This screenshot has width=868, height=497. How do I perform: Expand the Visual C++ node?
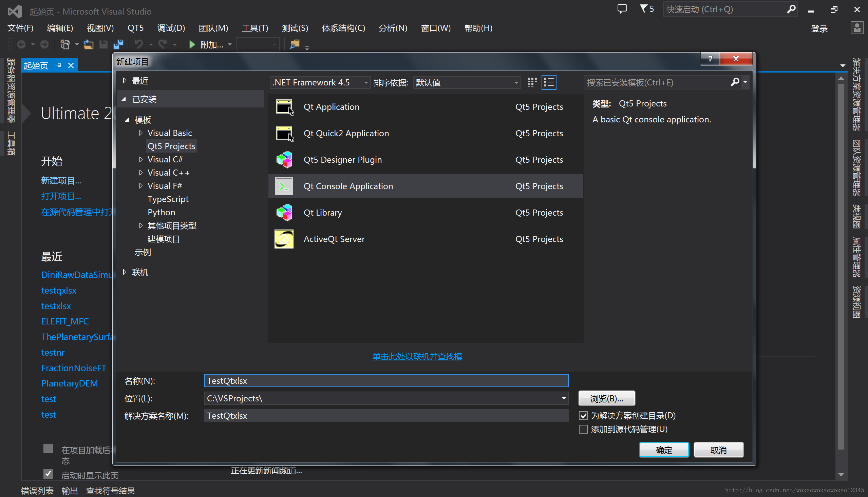click(x=141, y=173)
